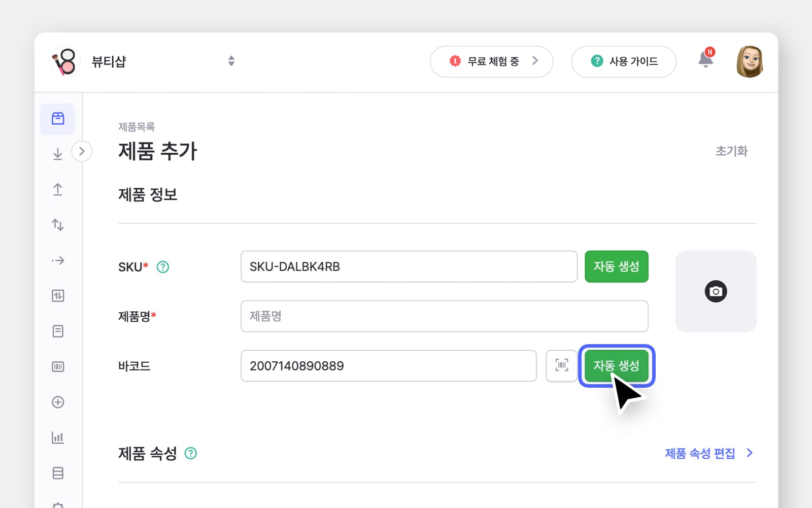This screenshot has width=812, height=508.
Task: Select the products box icon in the sidebar
Action: point(57,119)
